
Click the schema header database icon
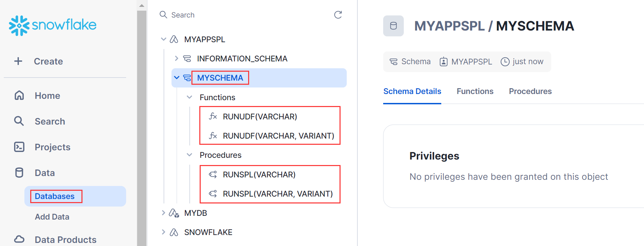tap(393, 26)
